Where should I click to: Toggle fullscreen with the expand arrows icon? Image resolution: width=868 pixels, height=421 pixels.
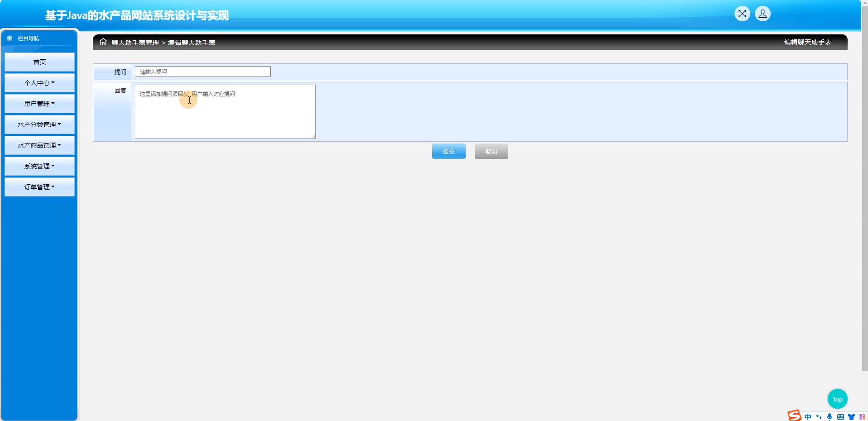(x=742, y=14)
